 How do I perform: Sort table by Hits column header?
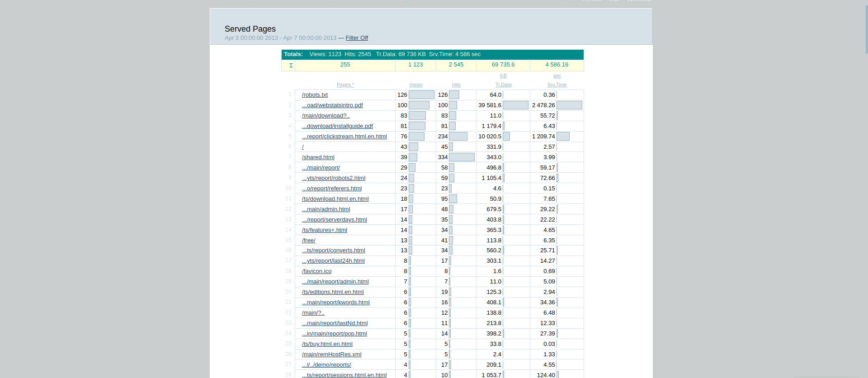coord(456,85)
